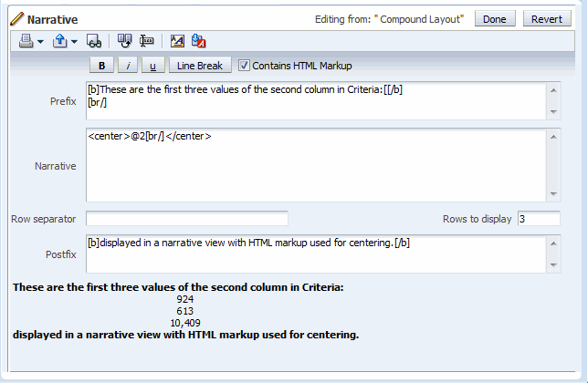Click the duplicate view image icon
The height and width of the screenshot is (383, 588).
(x=177, y=41)
